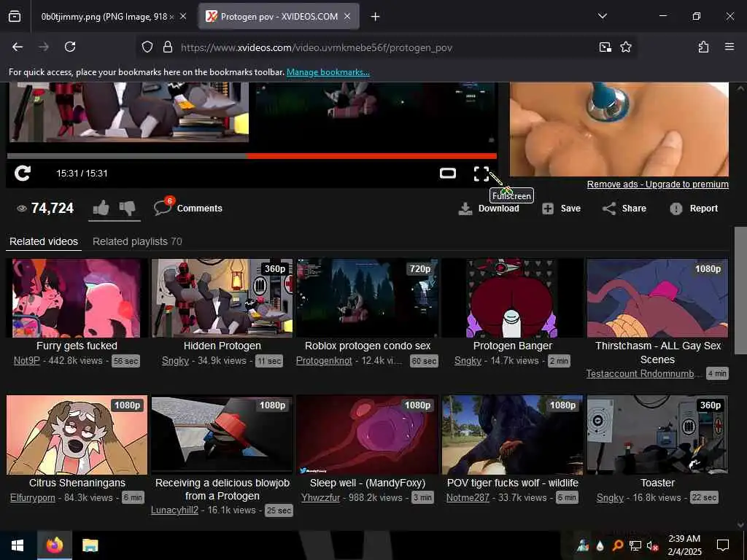Open the Firefox application menu
The width and height of the screenshot is (747, 560).
pyautogui.click(x=729, y=47)
